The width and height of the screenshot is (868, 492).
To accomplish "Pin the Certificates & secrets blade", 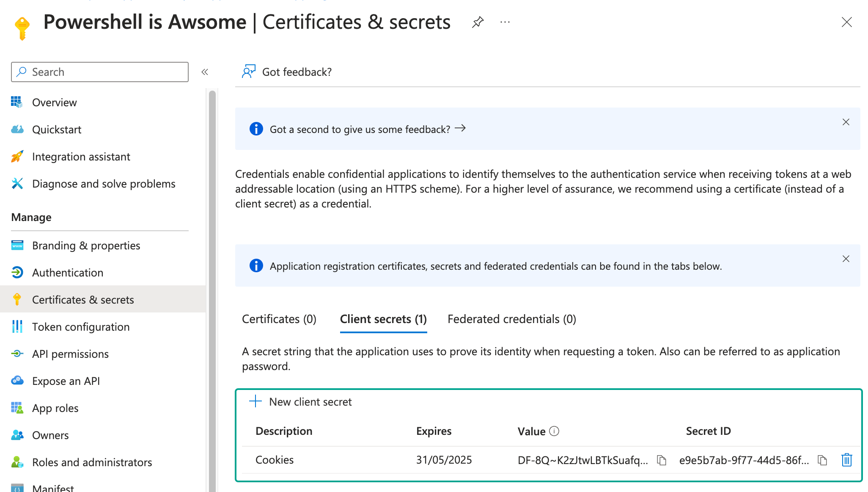I will [478, 22].
